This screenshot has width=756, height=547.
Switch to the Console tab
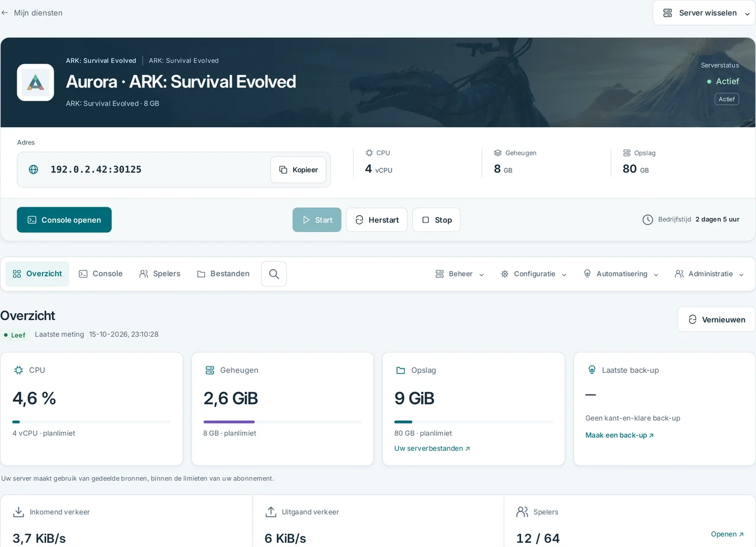tap(101, 274)
